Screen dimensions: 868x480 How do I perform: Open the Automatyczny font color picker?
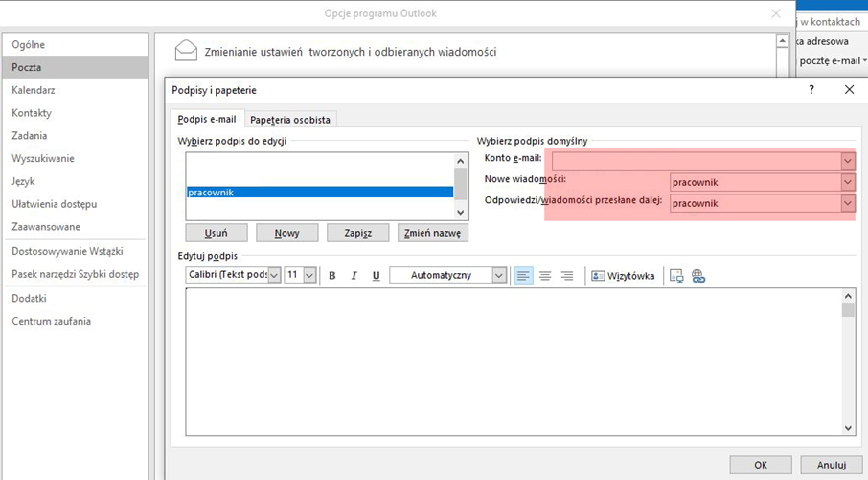point(498,276)
